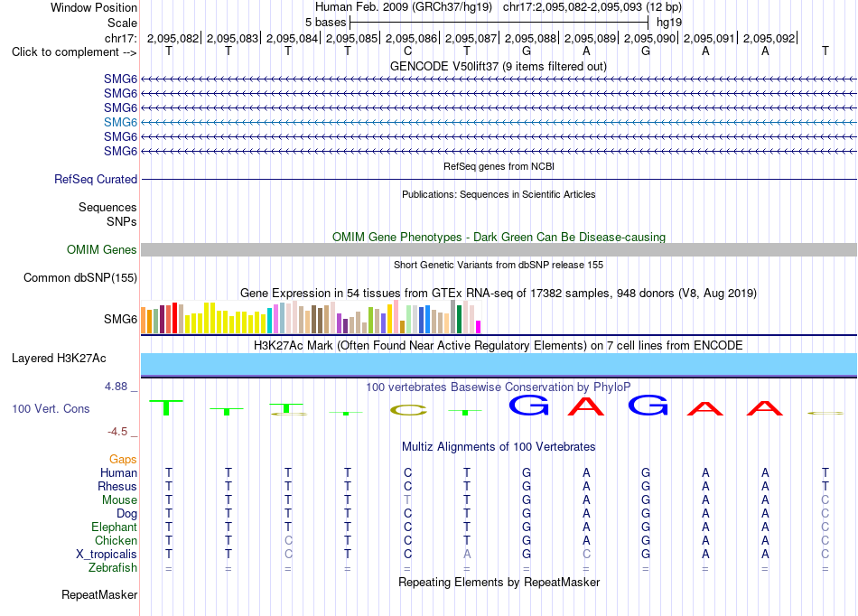The image size is (858, 616).
Task: Click the SNPs label in Publications track
Action: (122, 221)
